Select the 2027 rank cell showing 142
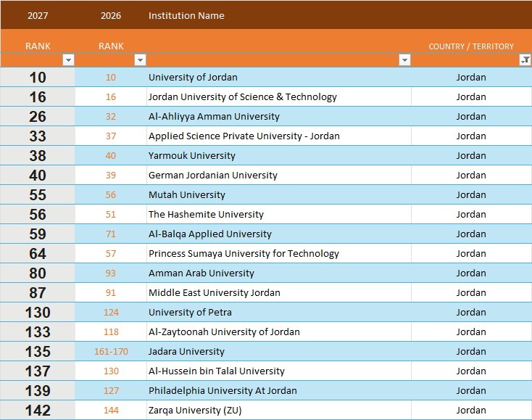This screenshot has height=420, width=532. coord(37,410)
